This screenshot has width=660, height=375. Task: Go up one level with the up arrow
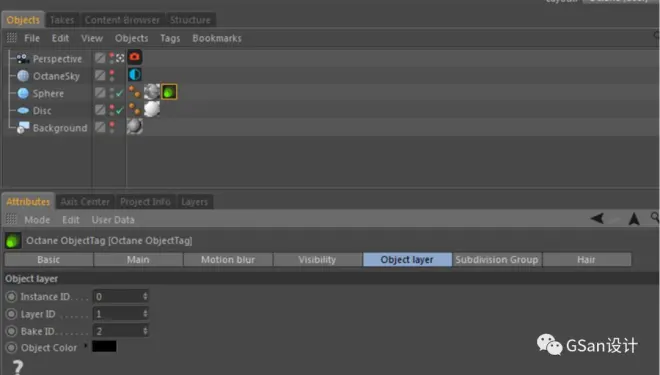[x=634, y=218]
